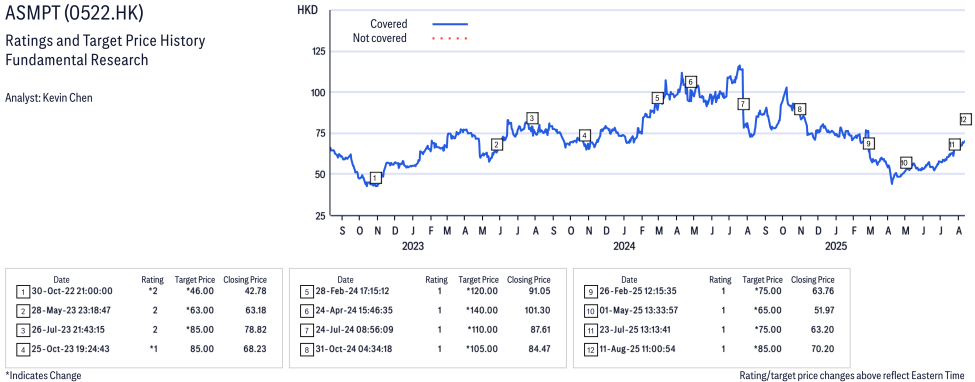
Task: Click the date 31-Oct-24 04:34:18
Action: pyautogui.click(x=355, y=348)
